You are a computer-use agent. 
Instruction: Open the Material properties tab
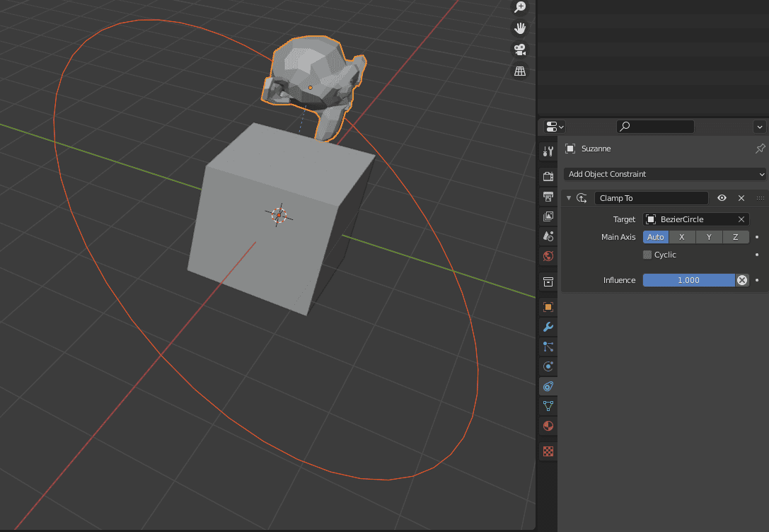click(548, 426)
